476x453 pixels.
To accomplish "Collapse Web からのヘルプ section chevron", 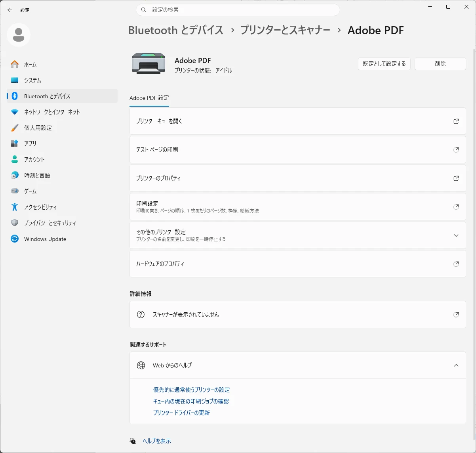I will tap(456, 365).
